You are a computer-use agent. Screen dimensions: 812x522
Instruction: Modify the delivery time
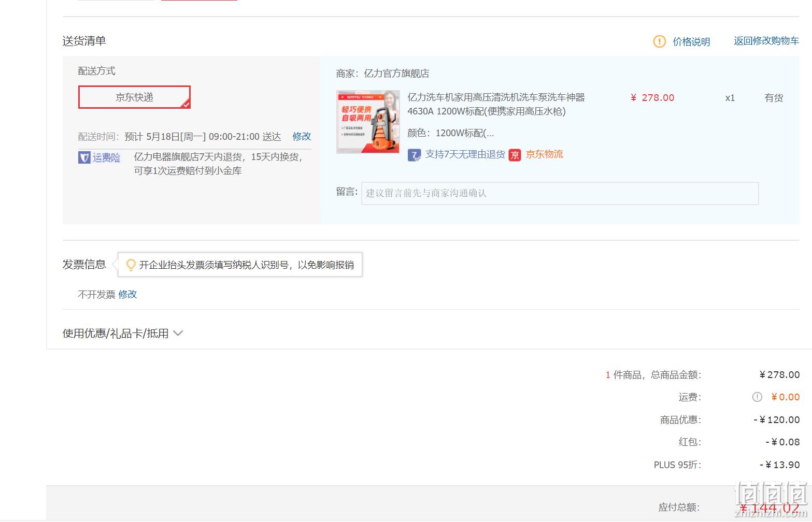(302, 136)
